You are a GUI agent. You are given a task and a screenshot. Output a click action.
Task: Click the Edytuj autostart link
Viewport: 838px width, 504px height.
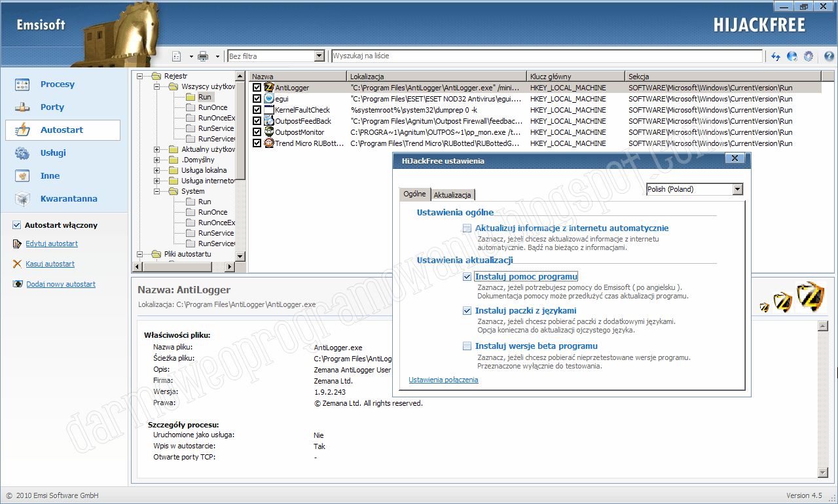52,244
